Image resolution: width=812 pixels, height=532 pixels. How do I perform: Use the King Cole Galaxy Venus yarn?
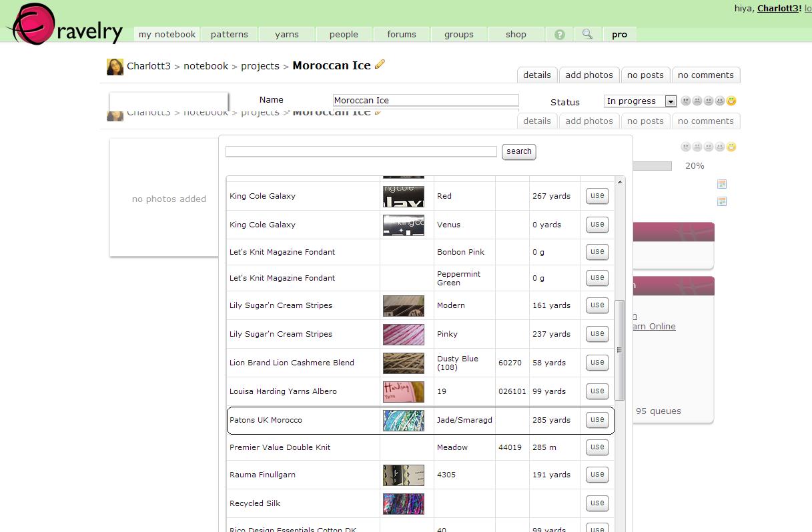pos(597,225)
